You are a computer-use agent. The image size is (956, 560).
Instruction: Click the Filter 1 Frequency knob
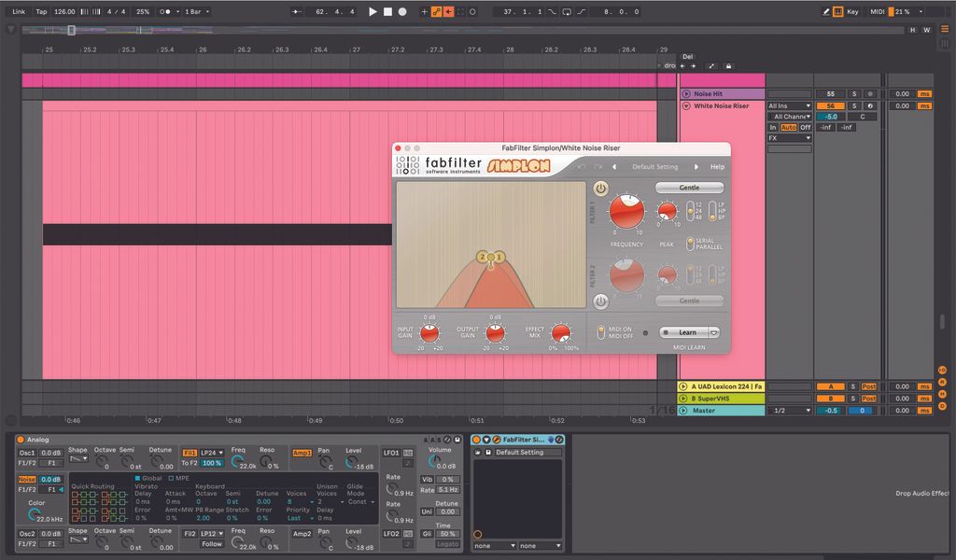626,212
